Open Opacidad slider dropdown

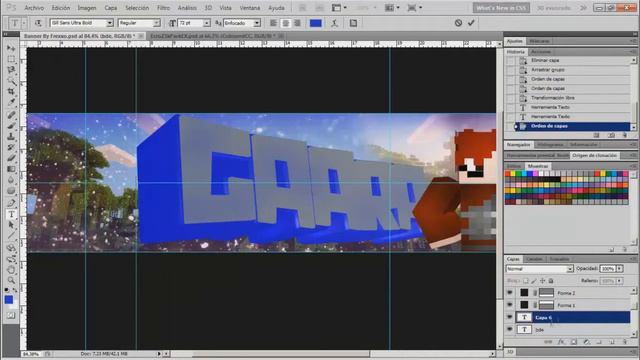620,269
